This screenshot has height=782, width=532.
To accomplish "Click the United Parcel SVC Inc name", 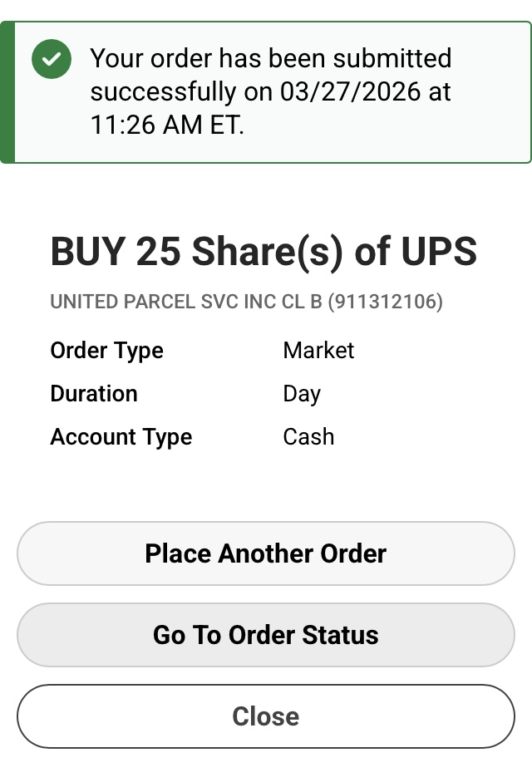I will (x=186, y=302).
